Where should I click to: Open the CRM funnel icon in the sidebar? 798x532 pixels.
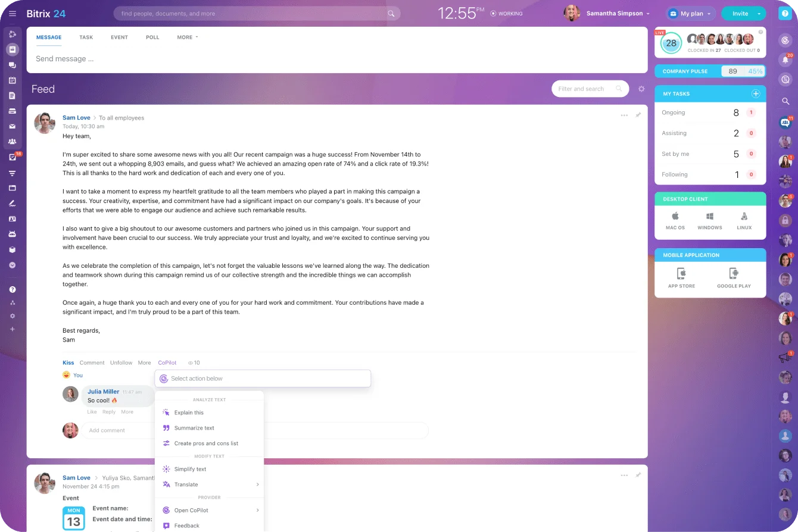coord(12,173)
